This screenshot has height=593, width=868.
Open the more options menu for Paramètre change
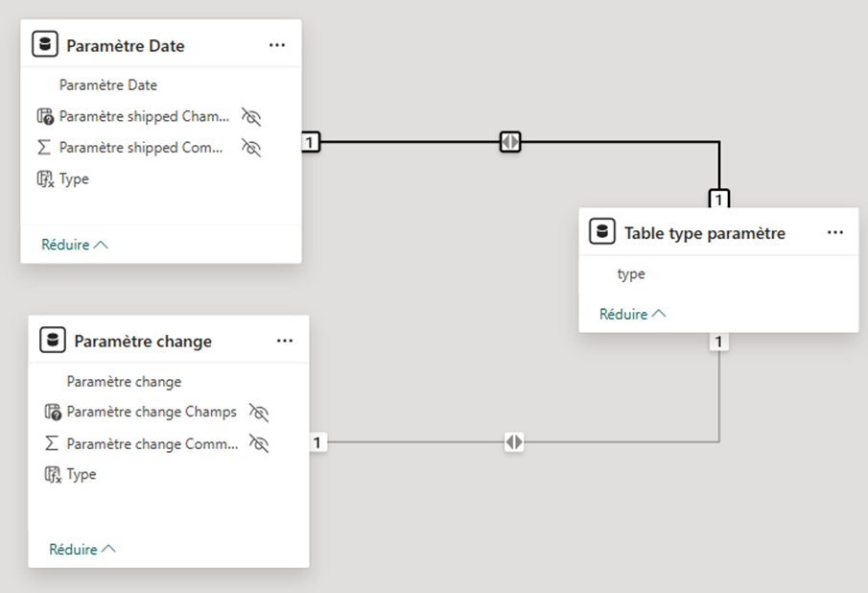tap(285, 341)
